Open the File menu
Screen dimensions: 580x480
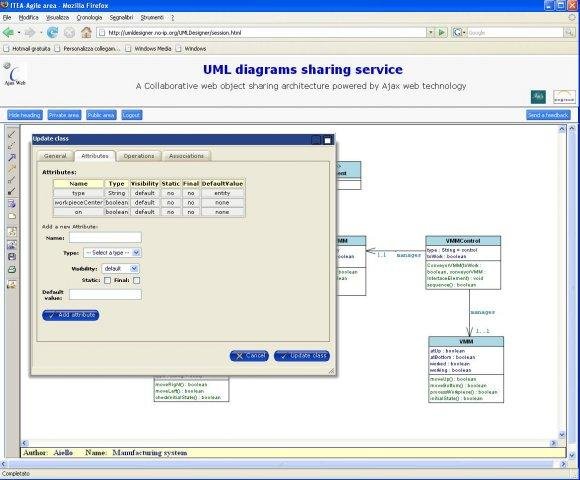7,17
